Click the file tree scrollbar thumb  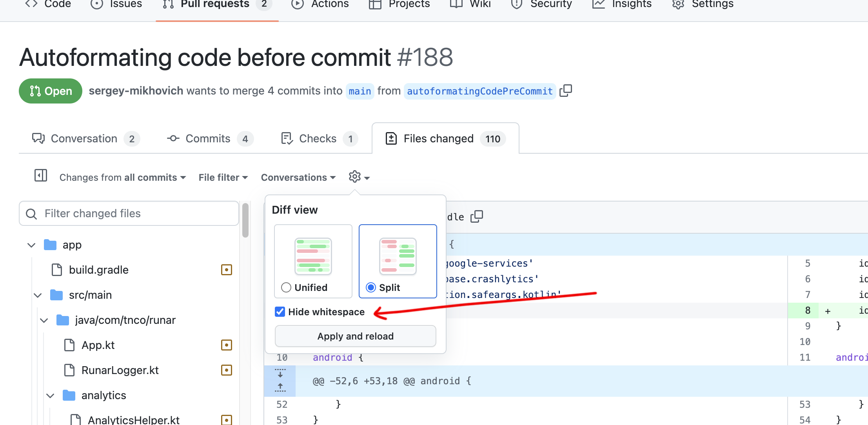pos(245,220)
